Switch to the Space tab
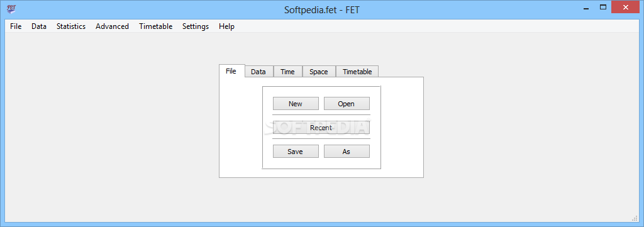 [319, 72]
